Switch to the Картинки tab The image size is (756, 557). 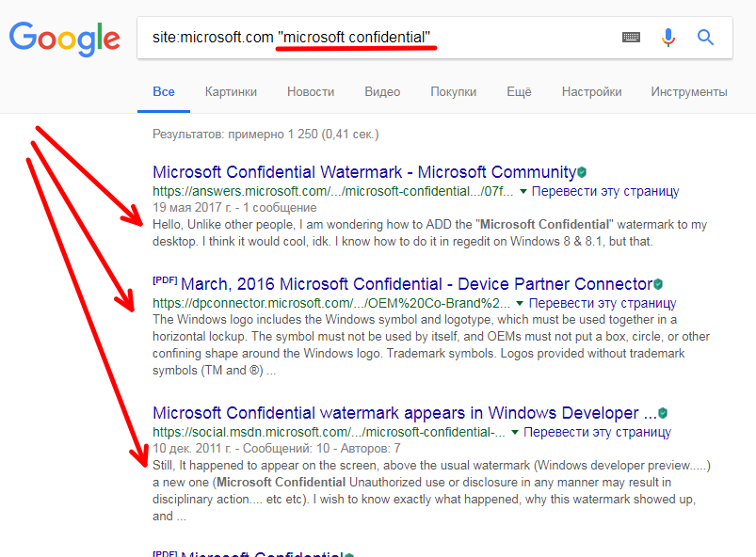point(231,91)
